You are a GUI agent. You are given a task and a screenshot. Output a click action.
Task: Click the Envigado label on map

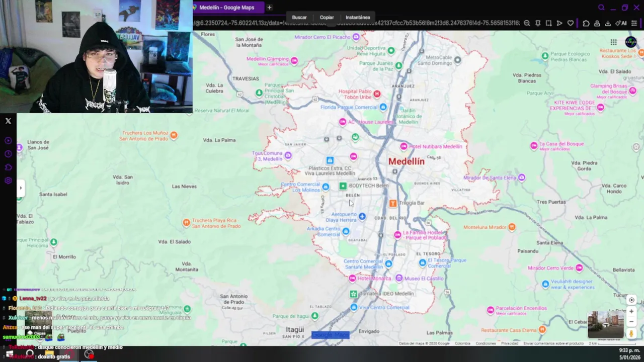pyautogui.click(x=369, y=331)
